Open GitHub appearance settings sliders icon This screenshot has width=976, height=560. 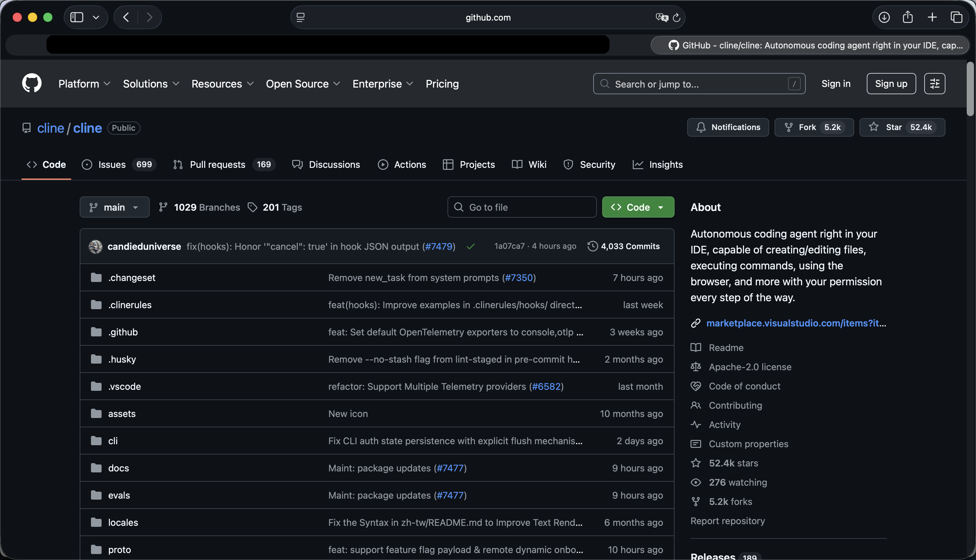point(935,84)
